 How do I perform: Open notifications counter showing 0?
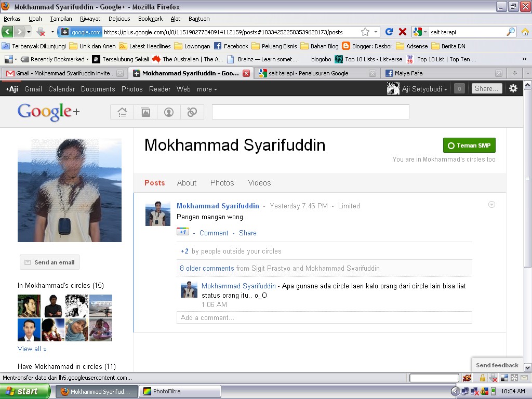(459, 89)
